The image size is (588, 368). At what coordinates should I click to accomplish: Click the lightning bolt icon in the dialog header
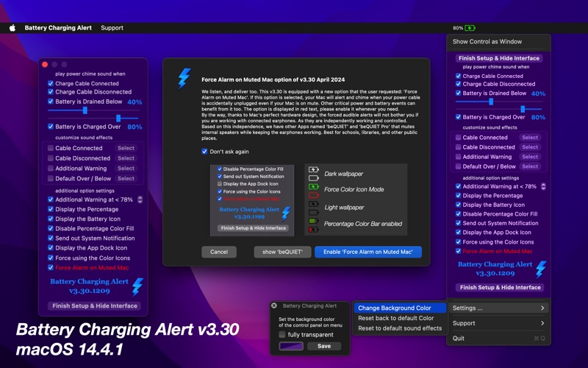click(184, 78)
